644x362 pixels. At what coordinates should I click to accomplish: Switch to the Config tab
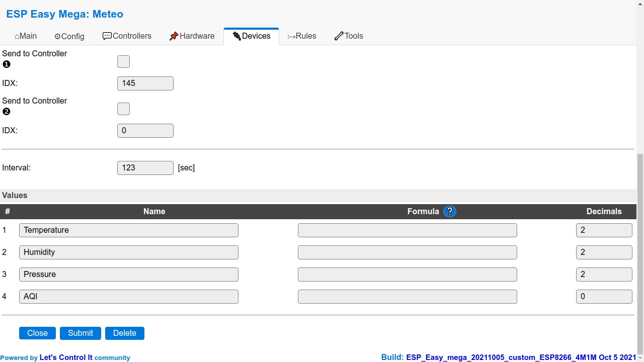[x=69, y=36]
